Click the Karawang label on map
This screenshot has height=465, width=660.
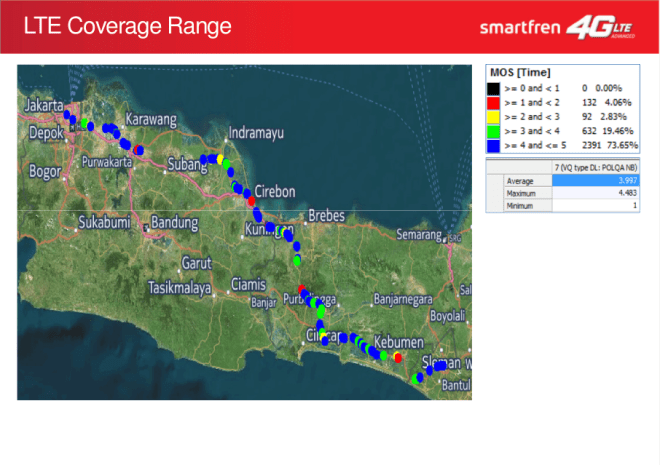[x=151, y=120]
